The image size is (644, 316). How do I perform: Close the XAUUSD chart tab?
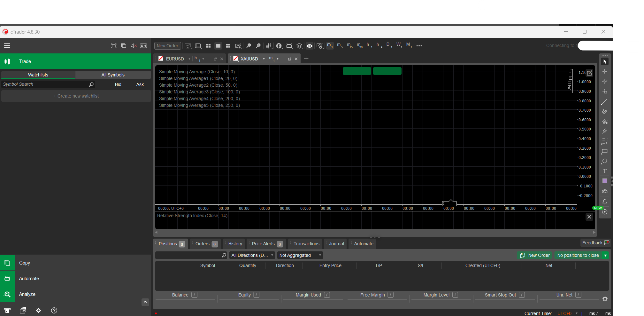[296, 59]
